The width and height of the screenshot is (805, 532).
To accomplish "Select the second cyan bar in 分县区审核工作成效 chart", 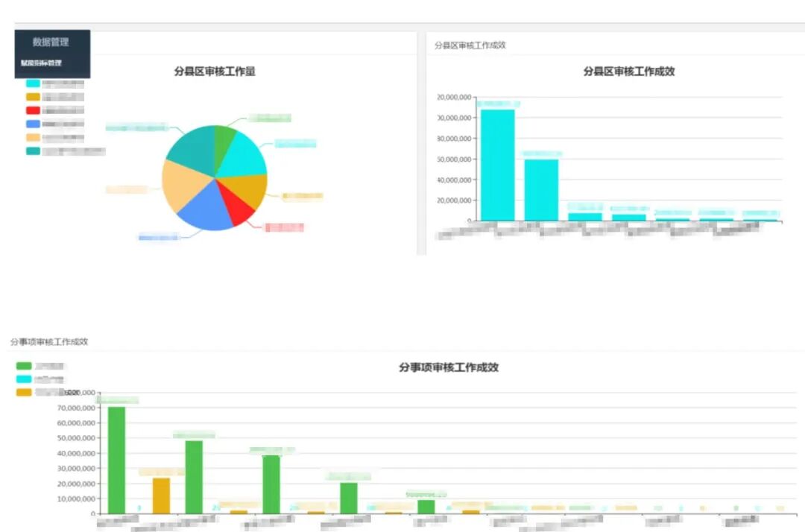I will coord(541,189).
